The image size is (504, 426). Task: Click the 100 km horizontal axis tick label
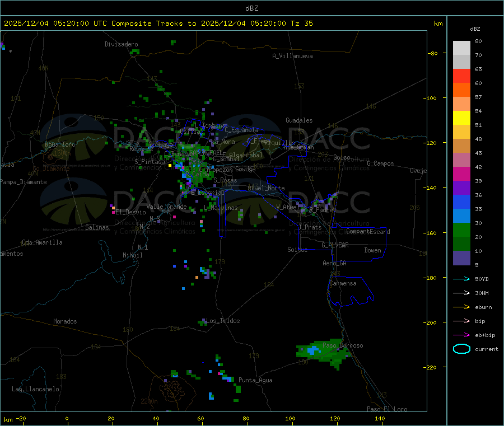(290, 418)
